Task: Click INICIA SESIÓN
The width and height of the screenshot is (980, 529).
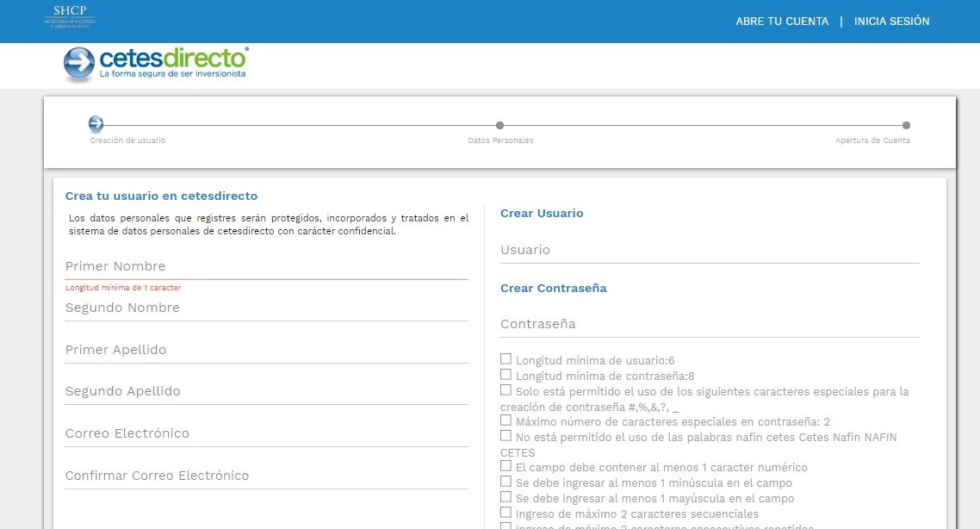Action: [x=891, y=21]
